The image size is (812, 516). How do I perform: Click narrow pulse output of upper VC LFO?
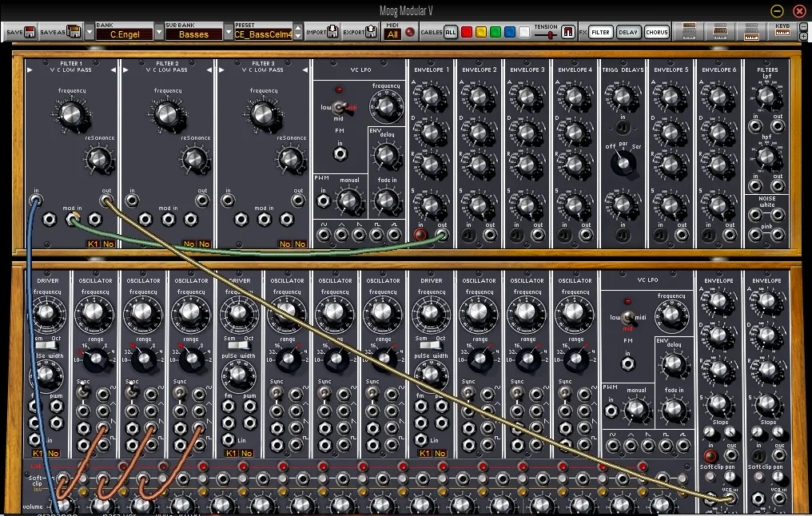pyautogui.click(x=394, y=235)
